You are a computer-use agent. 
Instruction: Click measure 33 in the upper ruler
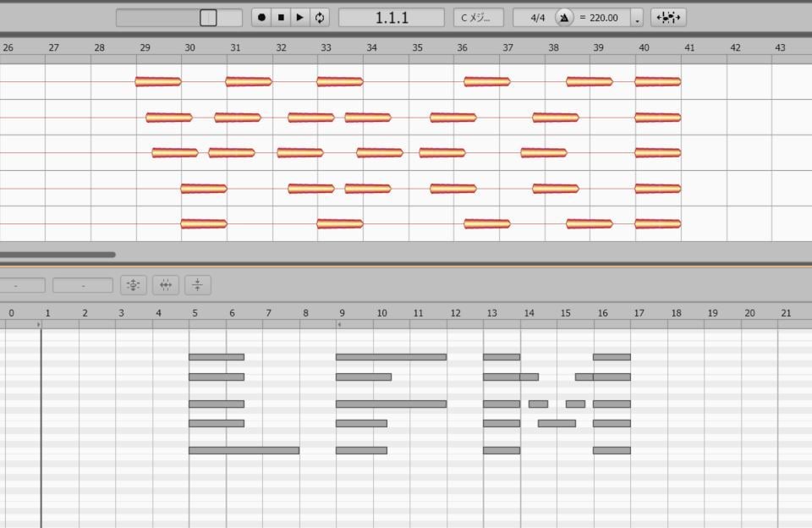326,47
